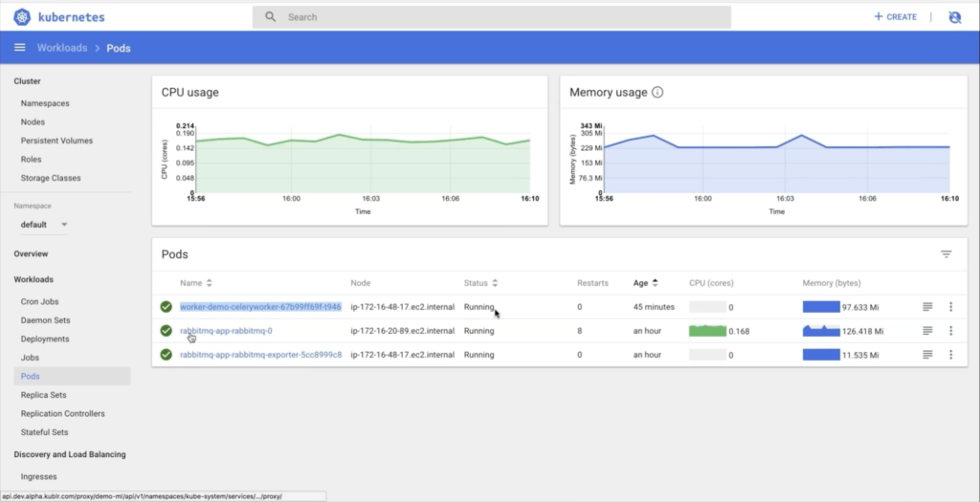
Task: Sort pods by Name column arrows
Action: [210, 283]
